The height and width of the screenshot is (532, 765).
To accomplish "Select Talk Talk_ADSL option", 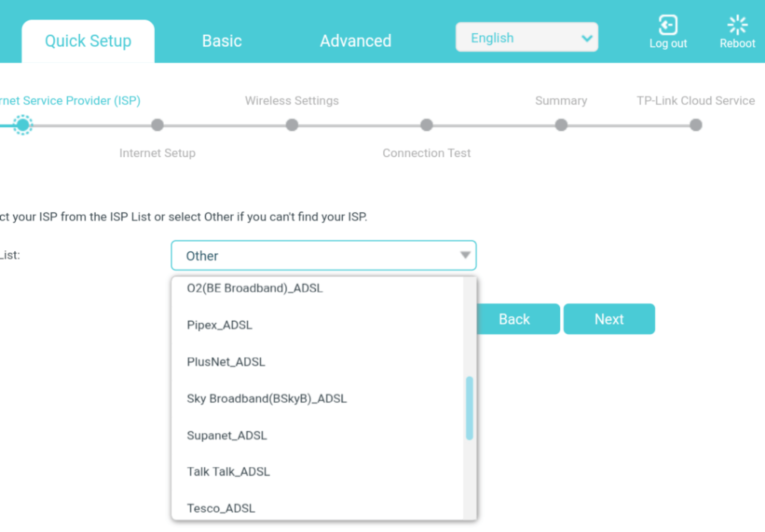I will (x=228, y=472).
